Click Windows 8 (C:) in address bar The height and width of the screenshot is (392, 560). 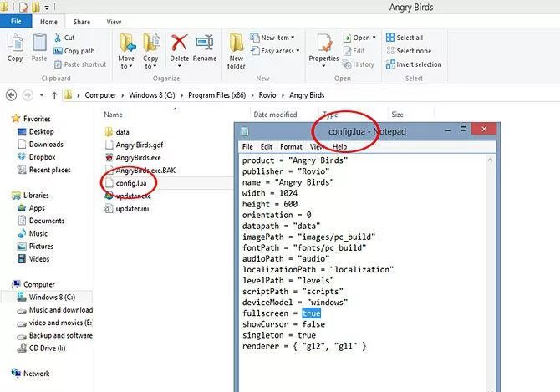pyautogui.click(x=152, y=95)
